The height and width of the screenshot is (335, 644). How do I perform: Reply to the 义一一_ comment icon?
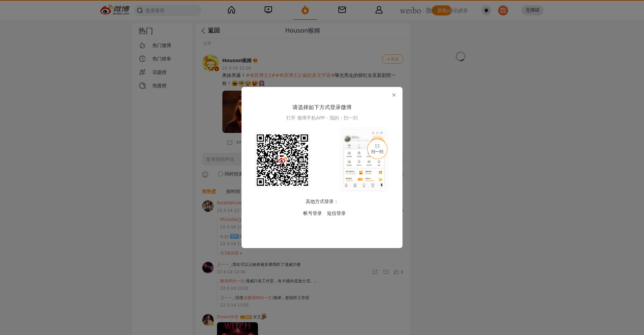(386, 272)
